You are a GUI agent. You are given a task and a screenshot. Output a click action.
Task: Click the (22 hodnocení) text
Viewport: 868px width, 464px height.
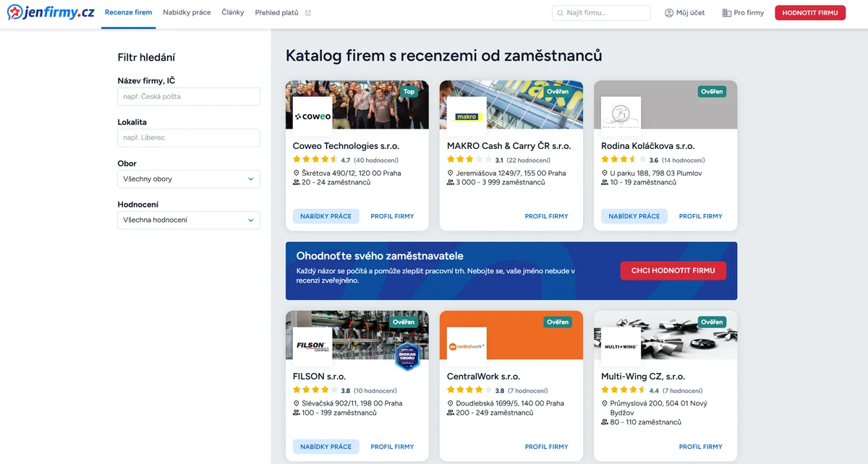coord(528,160)
